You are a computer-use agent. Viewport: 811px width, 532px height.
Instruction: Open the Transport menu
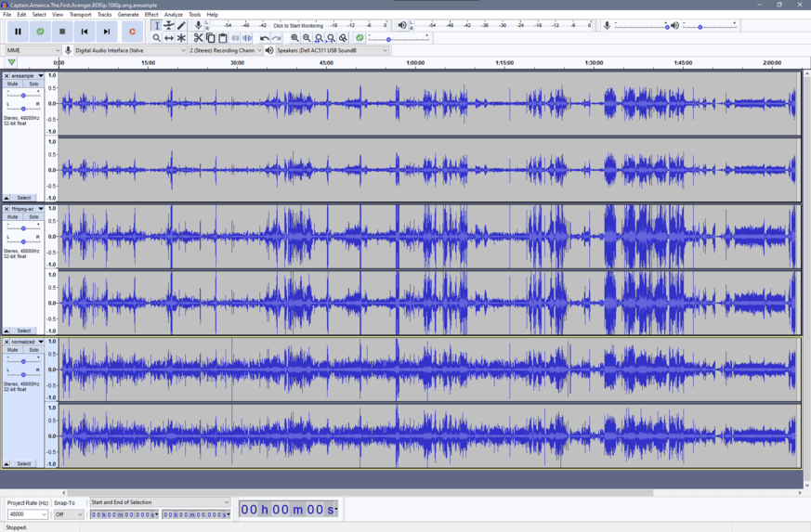click(x=80, y=15)
